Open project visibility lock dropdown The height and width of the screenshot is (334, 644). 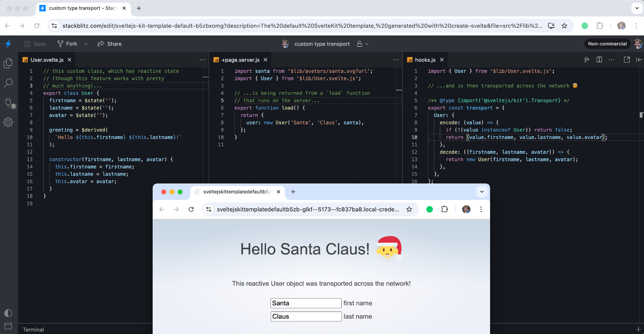363,44
